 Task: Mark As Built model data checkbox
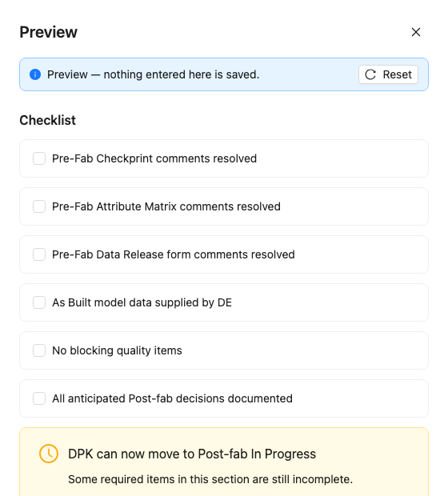click(39, 302)
